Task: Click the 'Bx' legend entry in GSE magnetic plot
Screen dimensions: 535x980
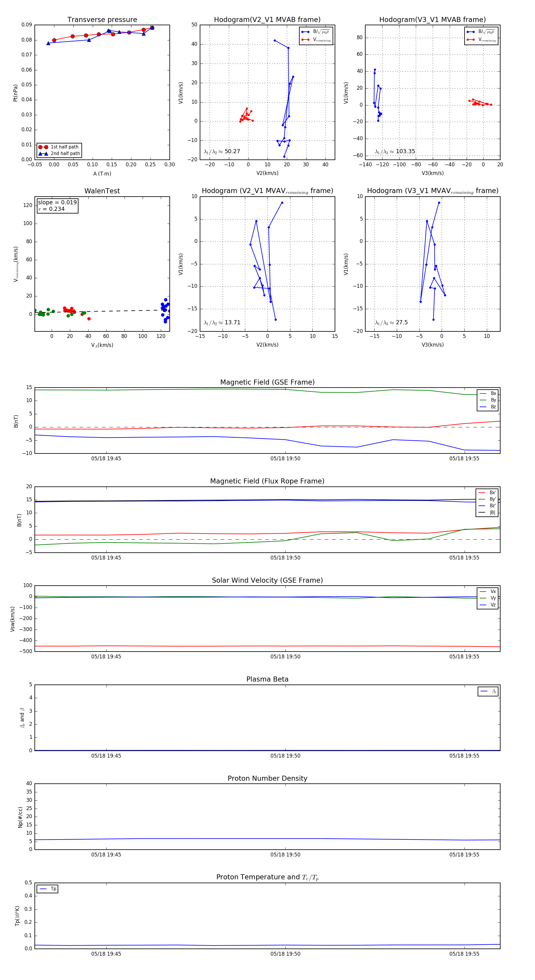Action: [x=488, y=393]
